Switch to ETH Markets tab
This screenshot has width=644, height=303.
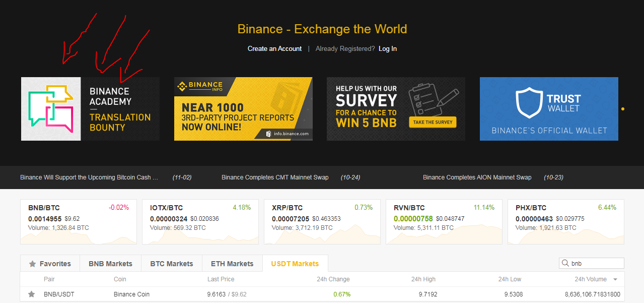(x=233, y=263)
